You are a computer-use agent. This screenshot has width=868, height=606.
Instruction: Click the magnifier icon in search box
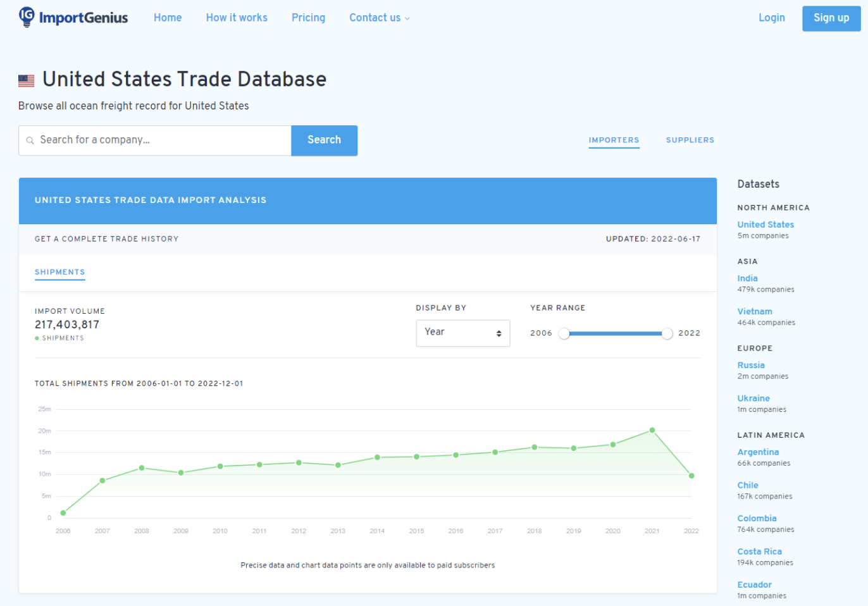(30, 140)
